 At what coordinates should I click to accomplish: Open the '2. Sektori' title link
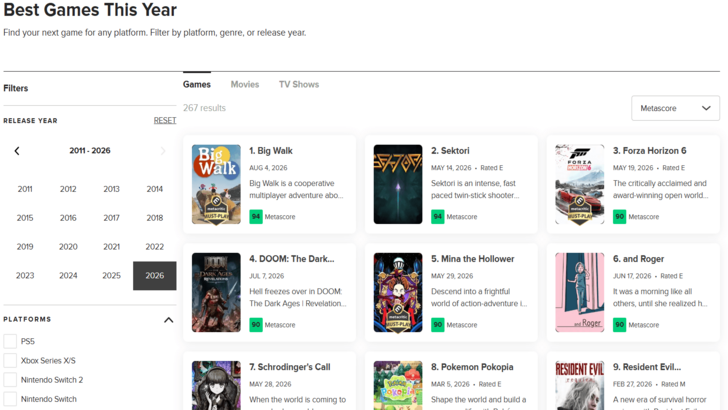tap(450, 151)
